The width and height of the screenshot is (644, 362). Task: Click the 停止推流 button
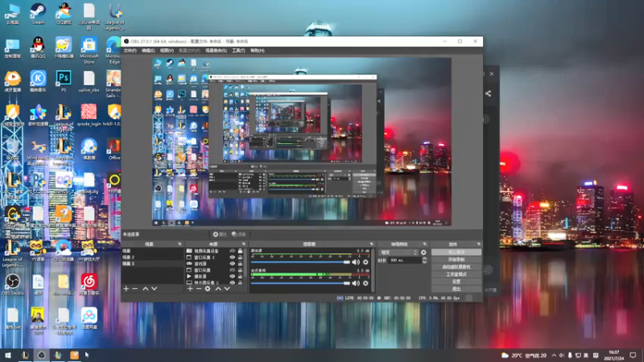tap(456, 253)
